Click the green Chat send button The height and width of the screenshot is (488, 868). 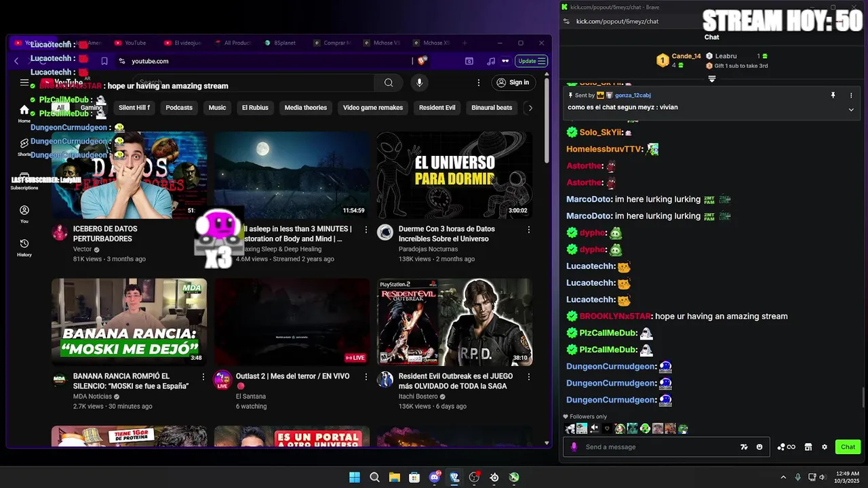pos(848,447)
